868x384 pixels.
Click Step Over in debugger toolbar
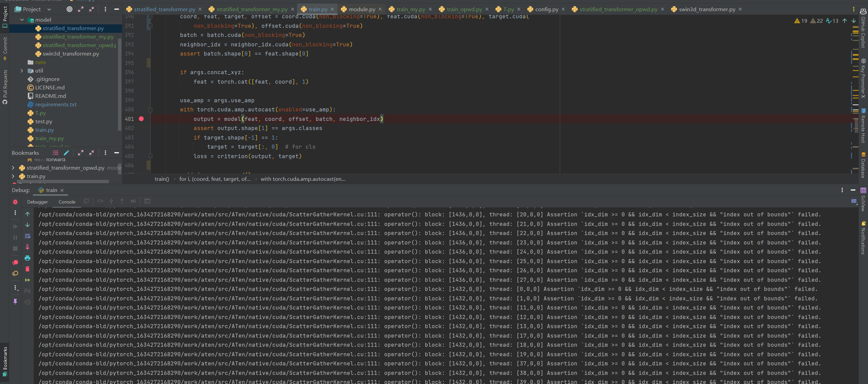coord(100,201)
